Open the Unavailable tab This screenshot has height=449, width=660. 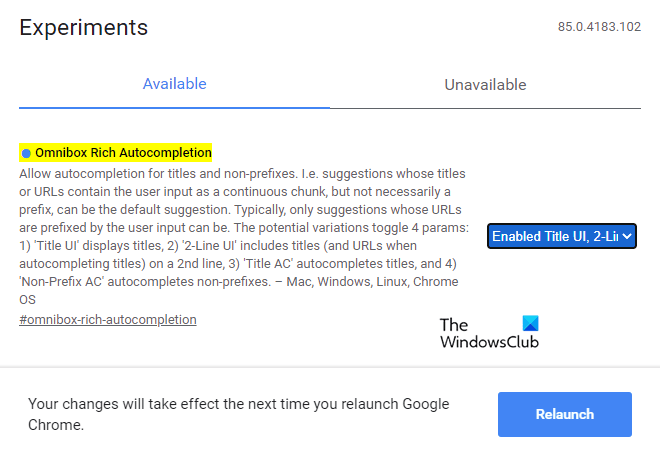coord(485,84)
